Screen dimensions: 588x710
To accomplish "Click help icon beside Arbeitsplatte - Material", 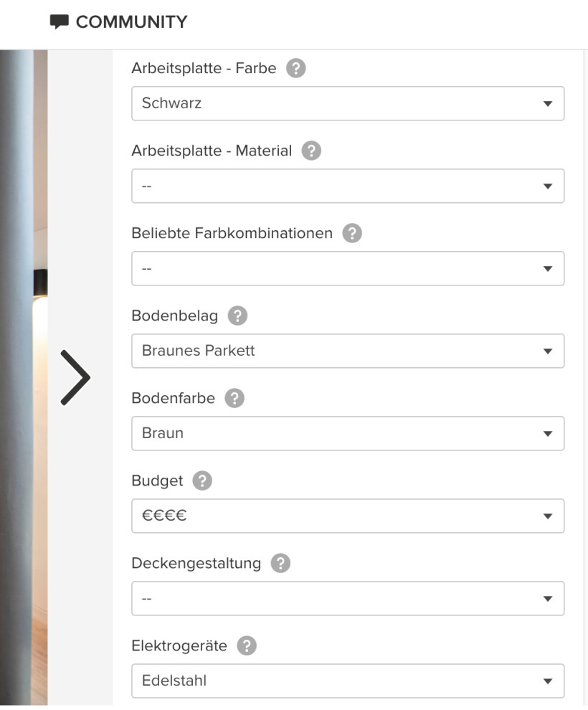I will (x=311, y=151).
